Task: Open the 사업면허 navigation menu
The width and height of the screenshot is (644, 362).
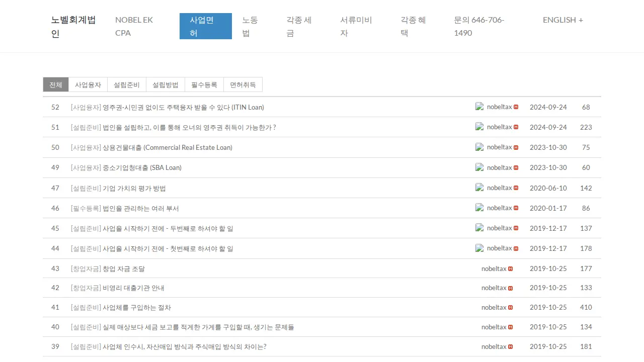Action: coord(206,26)
